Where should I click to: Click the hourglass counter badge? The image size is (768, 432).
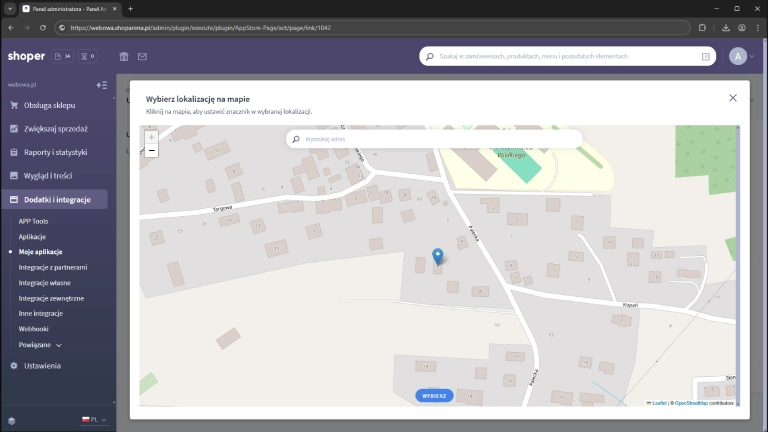click(x=87, y=56)
